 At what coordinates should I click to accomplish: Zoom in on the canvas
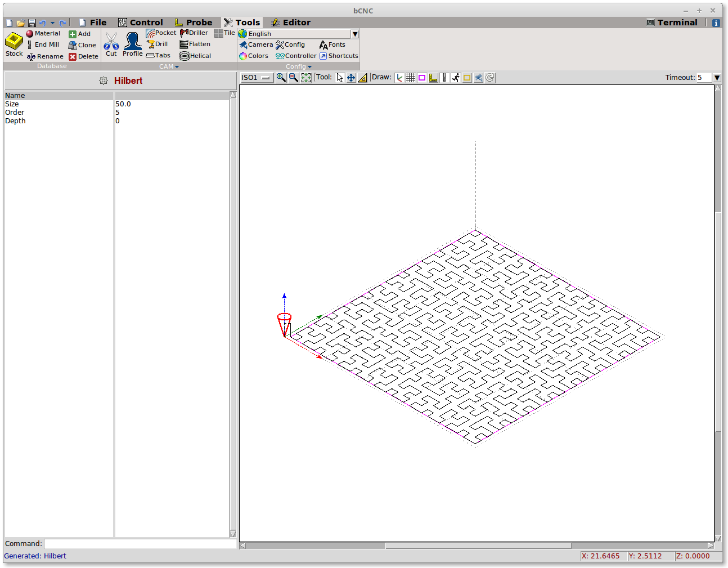coord(281,78)
